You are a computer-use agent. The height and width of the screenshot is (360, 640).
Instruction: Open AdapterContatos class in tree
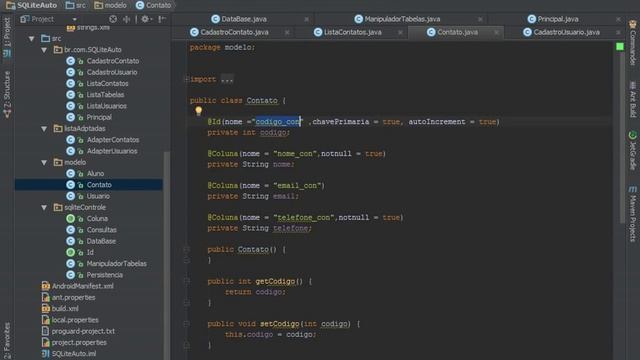[113, 140]
